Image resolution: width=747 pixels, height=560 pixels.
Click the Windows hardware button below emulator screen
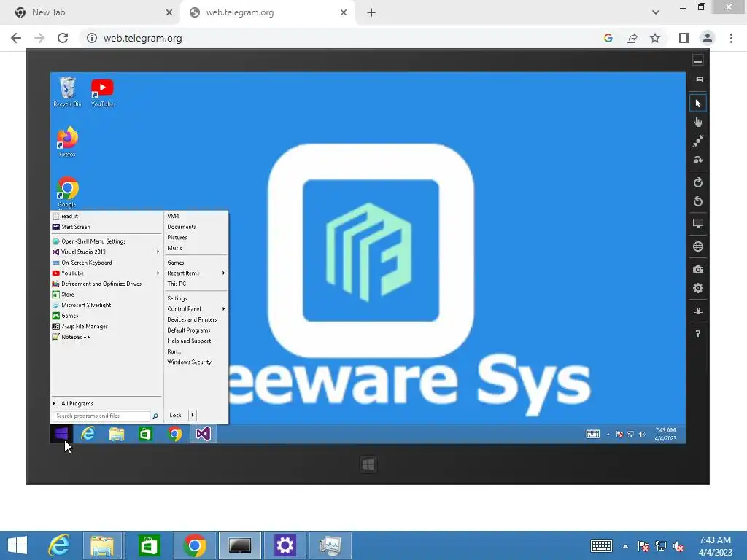368,464
